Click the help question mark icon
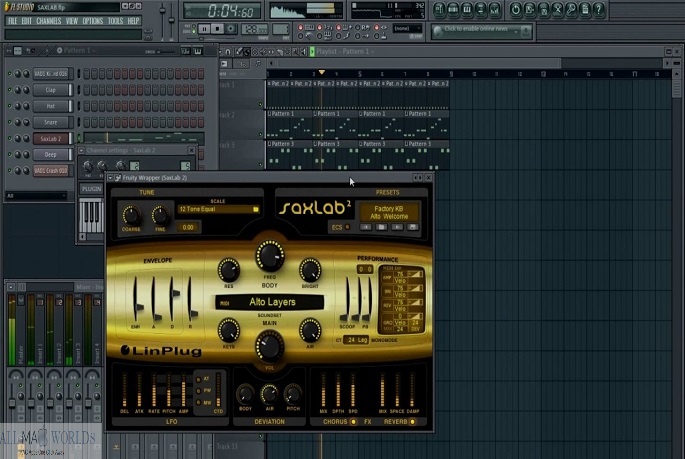This screenshot has height=459, width=685. [599, 10]
